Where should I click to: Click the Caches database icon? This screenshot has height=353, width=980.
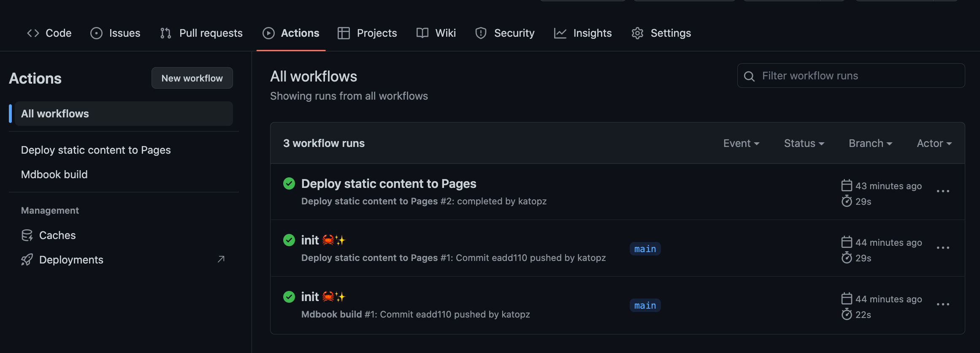tap(27, 235)
